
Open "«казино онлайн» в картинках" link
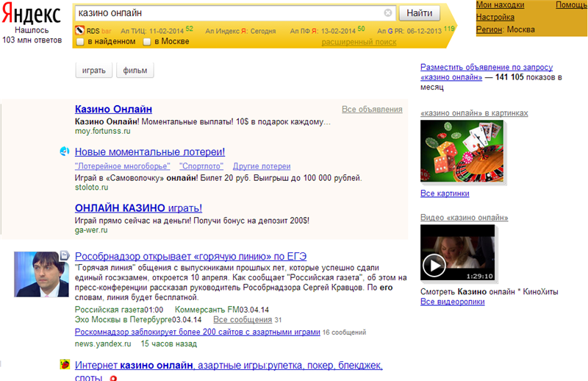474,113
